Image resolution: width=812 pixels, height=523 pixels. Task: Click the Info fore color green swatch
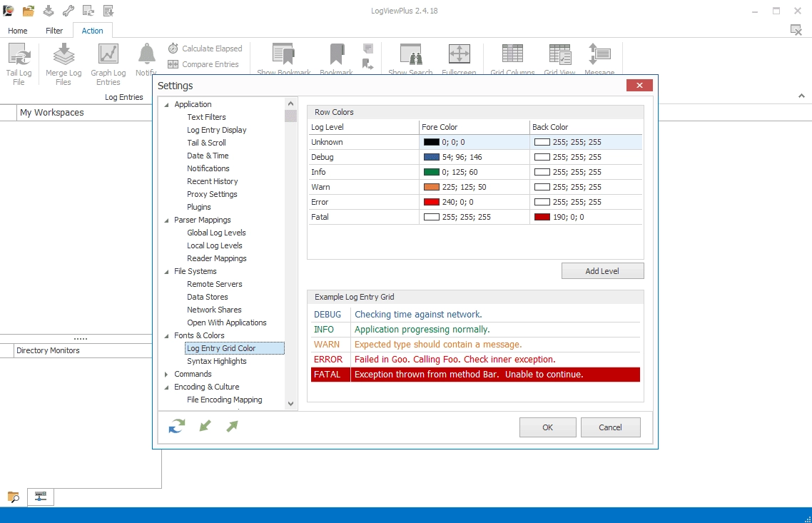pyautogui.click(x=432, y=172)
